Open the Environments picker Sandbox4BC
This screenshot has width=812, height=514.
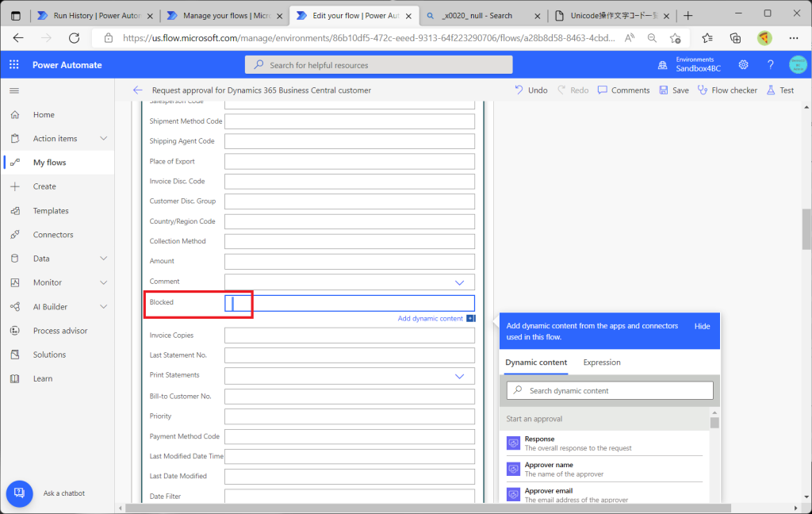689,65
